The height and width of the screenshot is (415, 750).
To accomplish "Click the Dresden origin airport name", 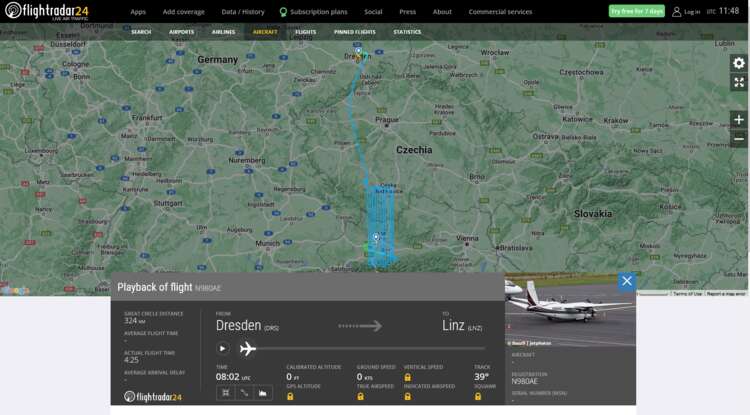I will (238, 326).
